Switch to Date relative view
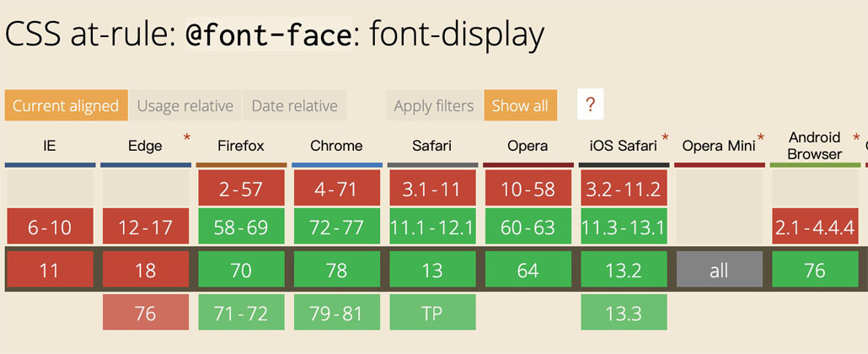 click(x=294, y=105)
